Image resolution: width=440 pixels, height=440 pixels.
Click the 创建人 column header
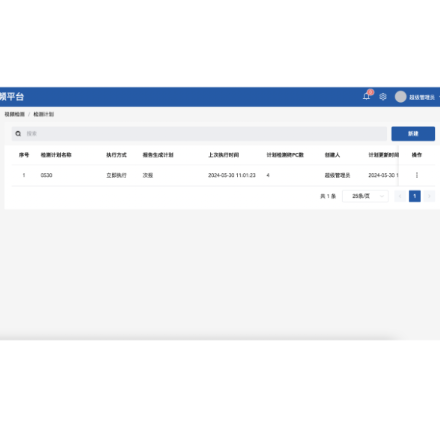[x=332, y=155]
